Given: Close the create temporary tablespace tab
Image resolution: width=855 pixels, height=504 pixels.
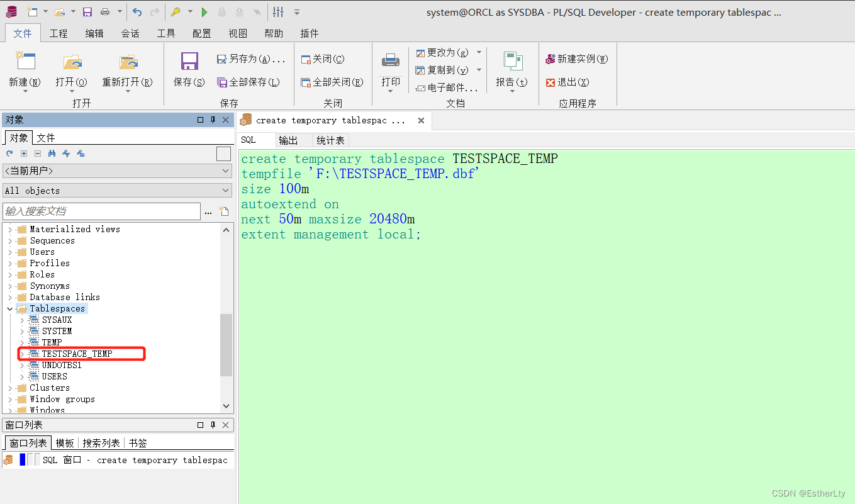Looking at the screenshot, I should tap(421, 120).
